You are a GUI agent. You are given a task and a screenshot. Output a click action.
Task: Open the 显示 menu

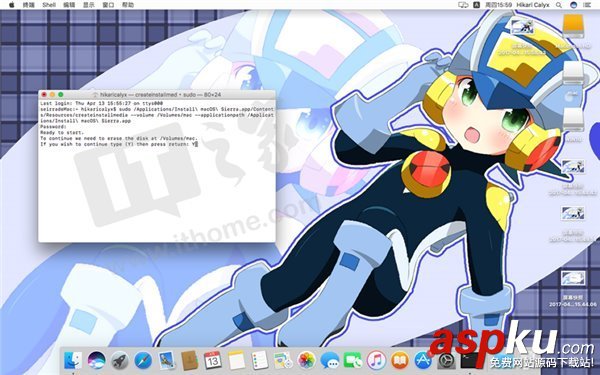[89, 5]
